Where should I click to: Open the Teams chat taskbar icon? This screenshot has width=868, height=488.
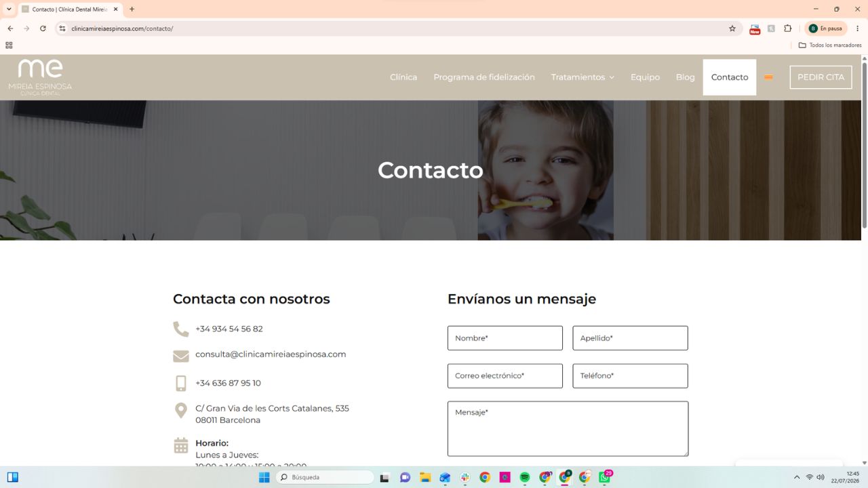coord(405,477)
